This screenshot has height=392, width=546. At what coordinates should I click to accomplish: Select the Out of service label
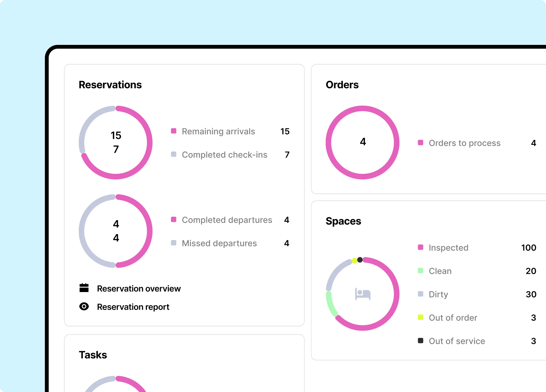[x=457, y=341]
